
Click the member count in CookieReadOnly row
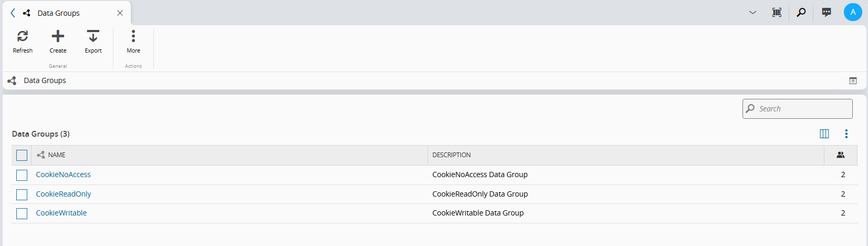[x=843, y=194]
